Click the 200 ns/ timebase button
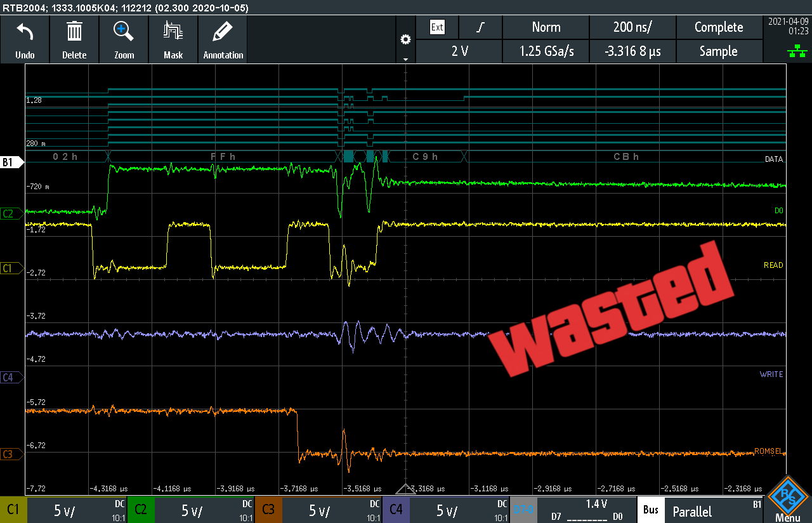812x523 pixels. (x=632, y=27)
